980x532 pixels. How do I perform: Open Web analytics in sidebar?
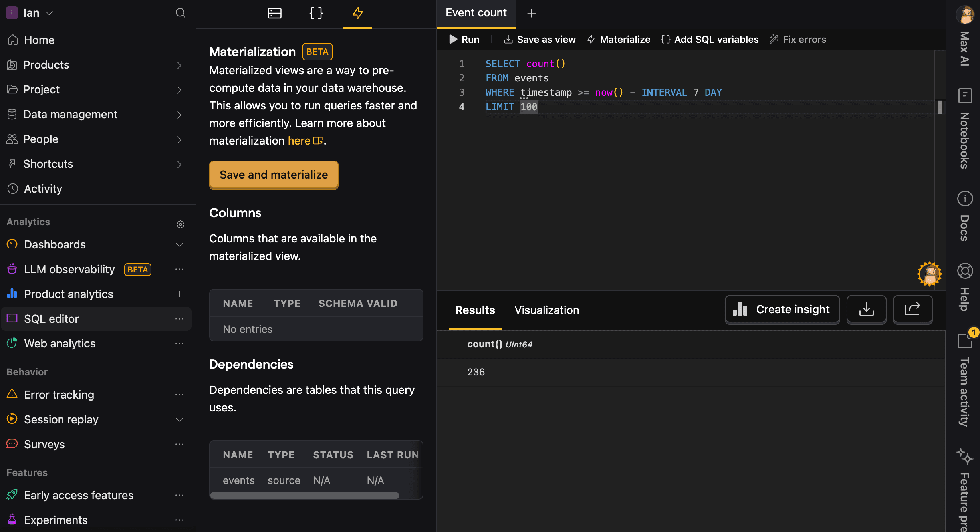60,343
